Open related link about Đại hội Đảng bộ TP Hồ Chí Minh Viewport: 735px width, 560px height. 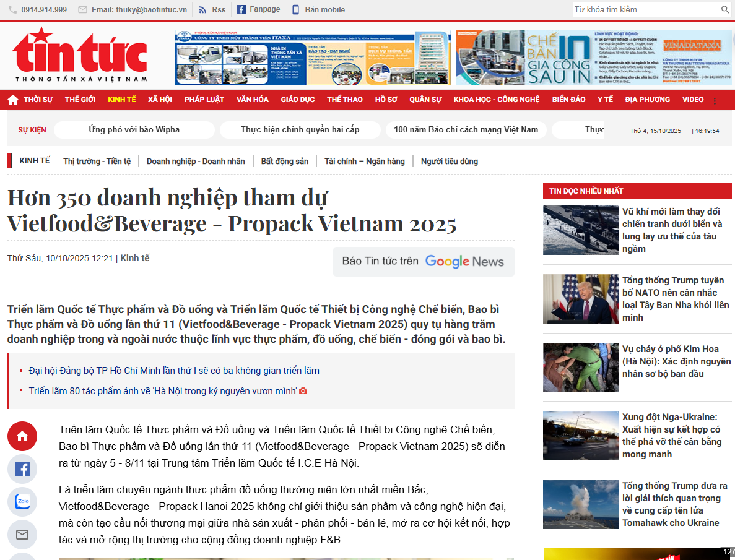click(x=174, y=371)
